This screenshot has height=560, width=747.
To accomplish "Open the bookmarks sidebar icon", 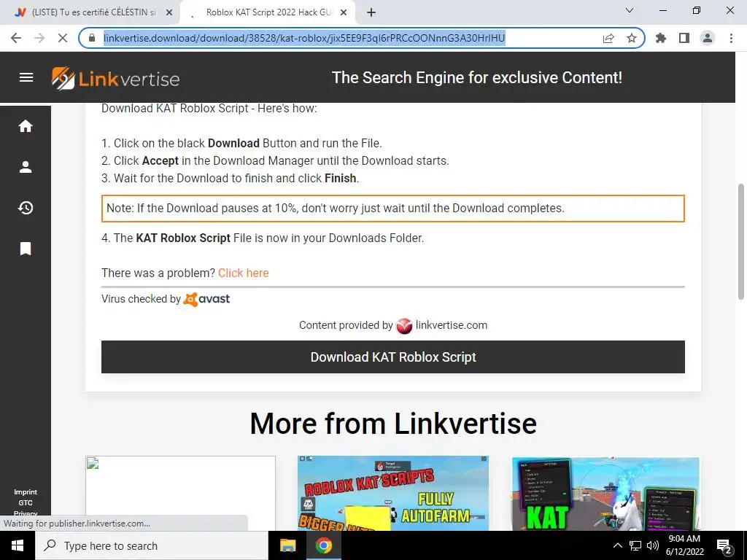I will pyautogui.click(x=26, y=249).
